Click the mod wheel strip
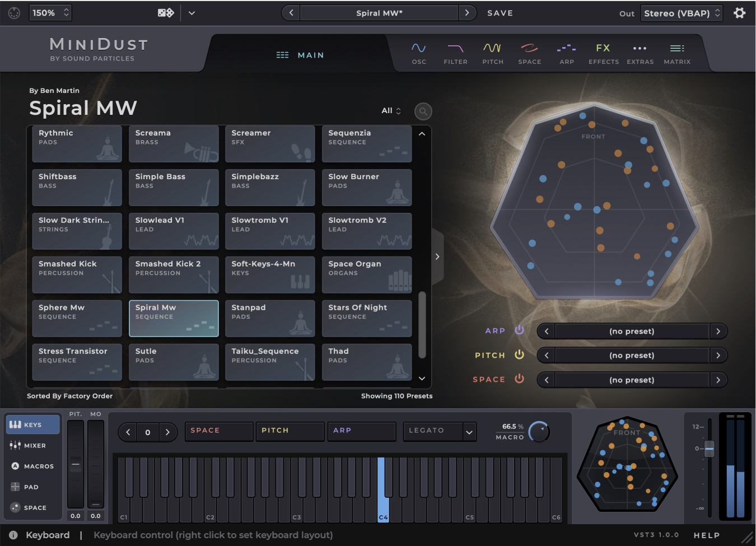 96,464
